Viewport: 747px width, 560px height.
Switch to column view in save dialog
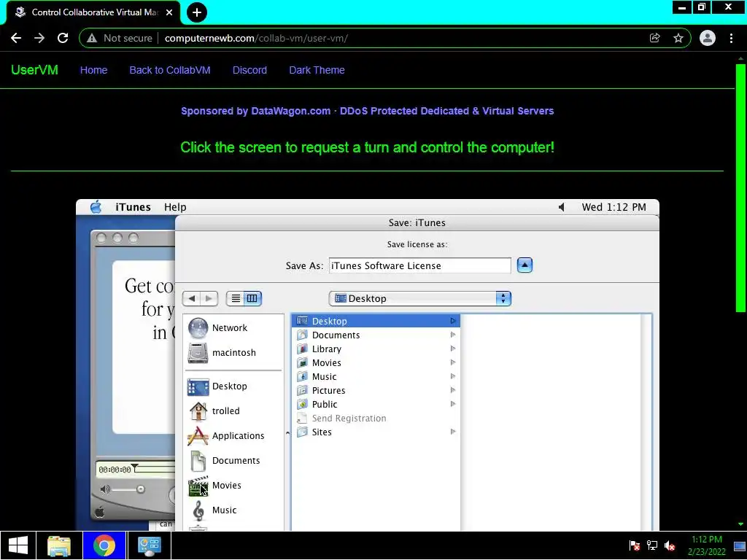tap(252, 298)
